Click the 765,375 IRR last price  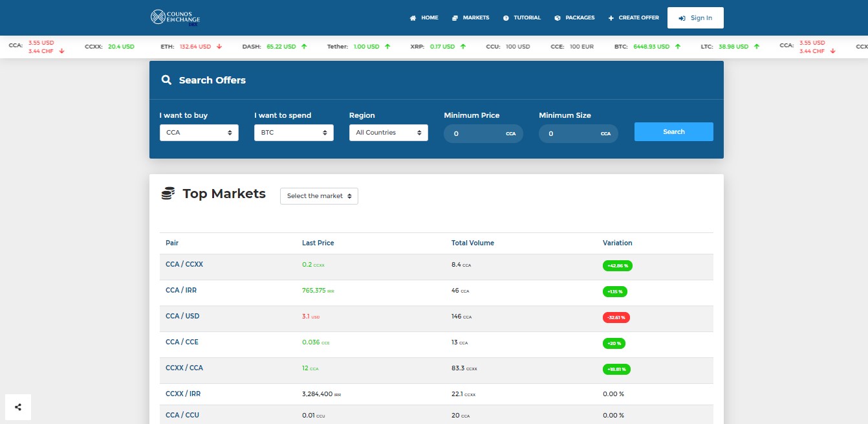click(x=318, y=291)
